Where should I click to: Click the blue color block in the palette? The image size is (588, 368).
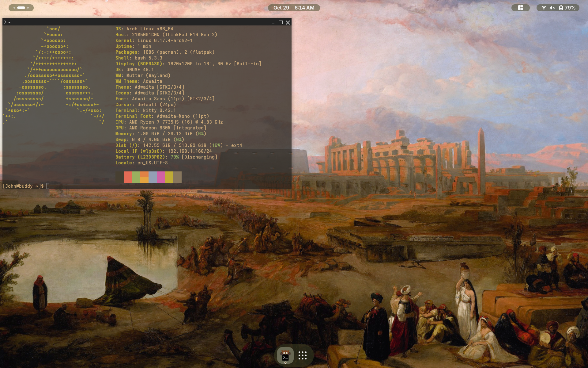(x=153, y=177)
